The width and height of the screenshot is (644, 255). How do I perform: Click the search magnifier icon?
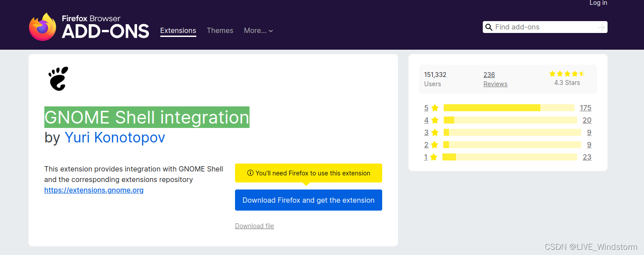[x=488, y=27]
